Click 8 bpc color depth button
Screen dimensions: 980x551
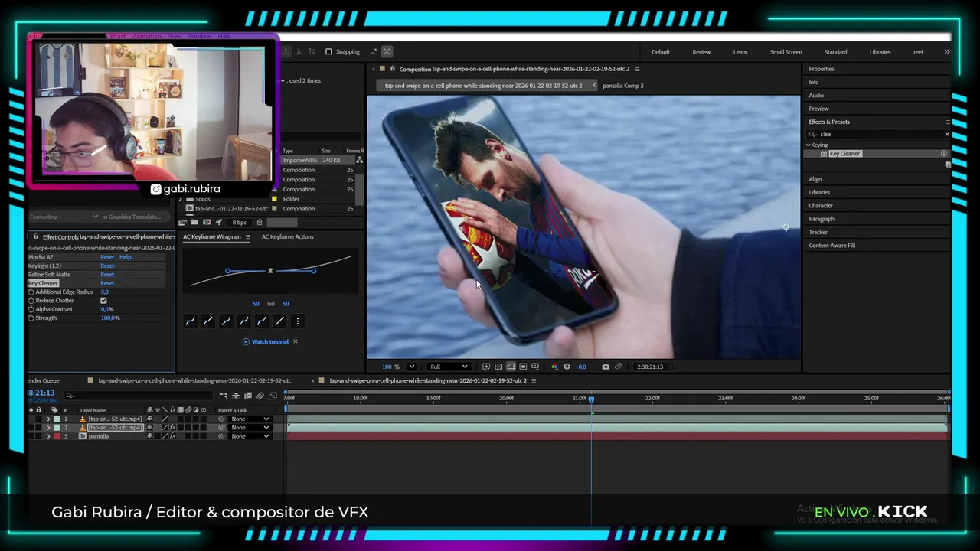coord(240,223)
